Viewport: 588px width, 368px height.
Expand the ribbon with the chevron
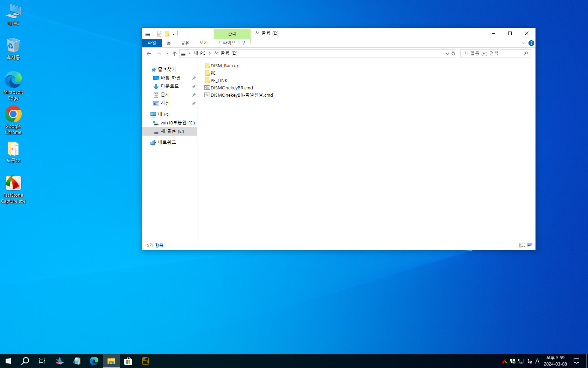pyautogui.click(x=524, y=43)
